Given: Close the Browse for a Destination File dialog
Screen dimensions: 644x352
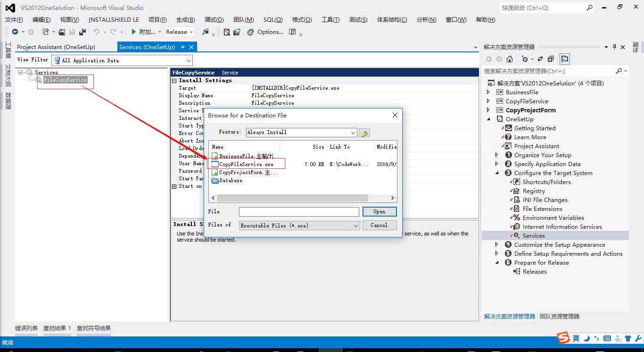Looking at the screenshot, I should 395,115.
